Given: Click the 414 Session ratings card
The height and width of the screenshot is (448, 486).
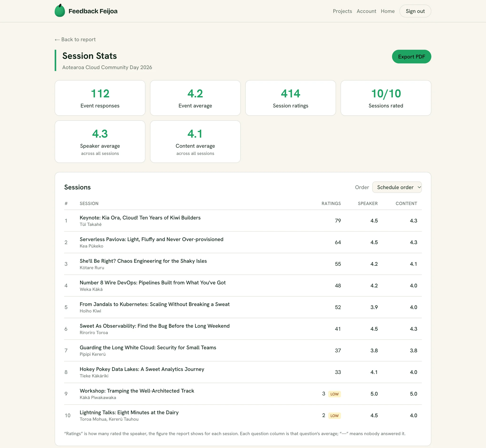Looking at the screenshot, I should point(290,98).
